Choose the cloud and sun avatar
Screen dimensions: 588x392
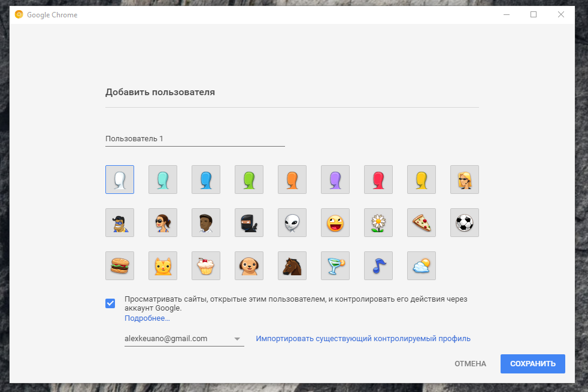422,266
